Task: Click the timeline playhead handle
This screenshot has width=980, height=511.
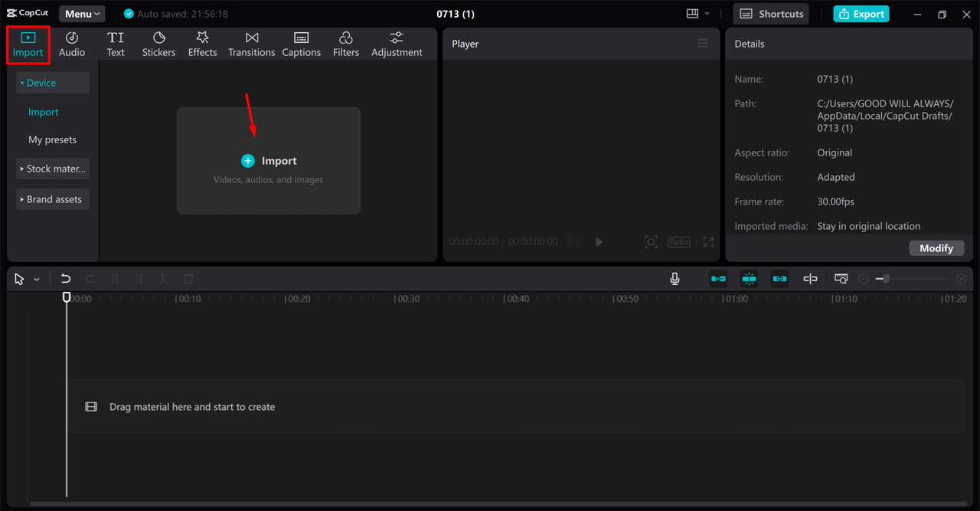Action: point(67,296)
